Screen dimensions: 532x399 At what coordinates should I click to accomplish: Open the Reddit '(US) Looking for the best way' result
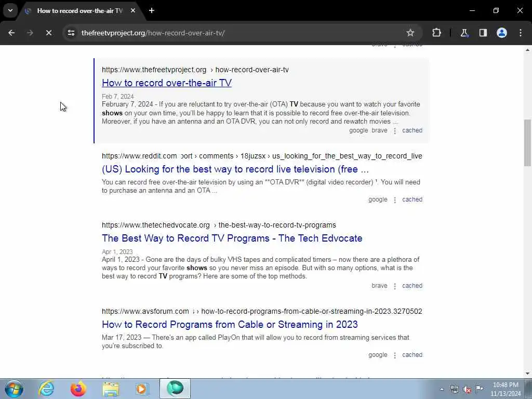[235, 169]
